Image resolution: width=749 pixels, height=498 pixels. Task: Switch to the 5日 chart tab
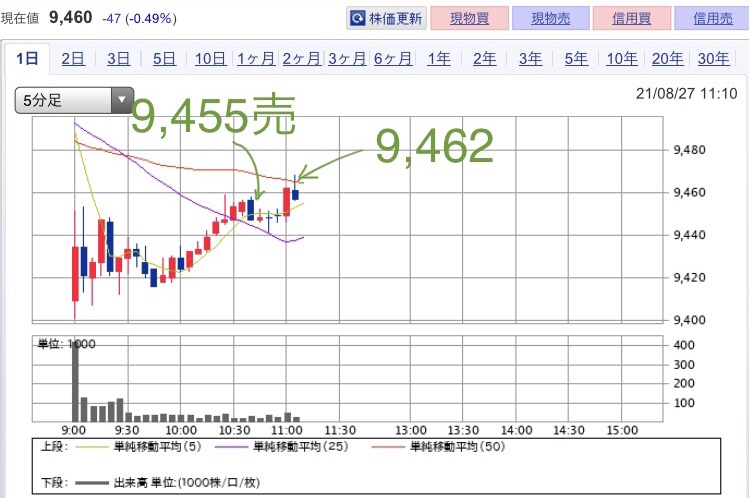point(164,59)
